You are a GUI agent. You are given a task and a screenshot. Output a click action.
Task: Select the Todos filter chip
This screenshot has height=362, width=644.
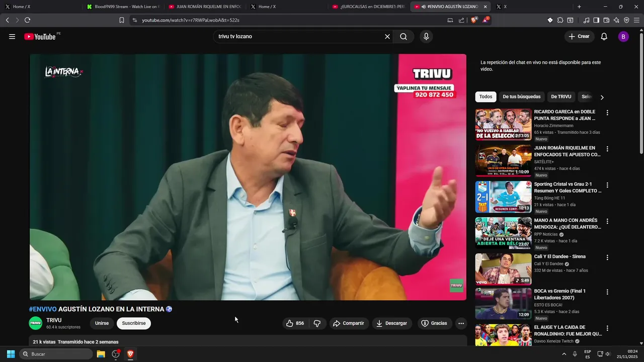[x=486, y=97]
